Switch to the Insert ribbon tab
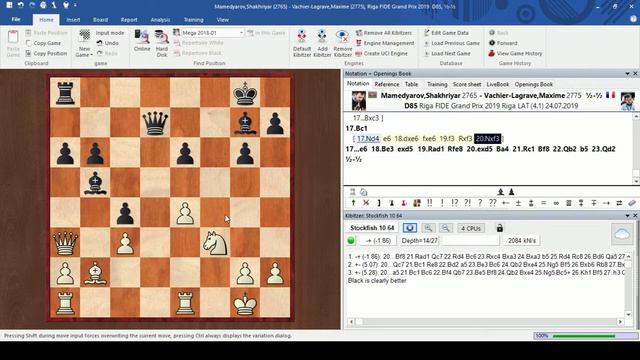The width and height of the screenshot is (640, 360). pyautogui.click(x=73, y=20)
